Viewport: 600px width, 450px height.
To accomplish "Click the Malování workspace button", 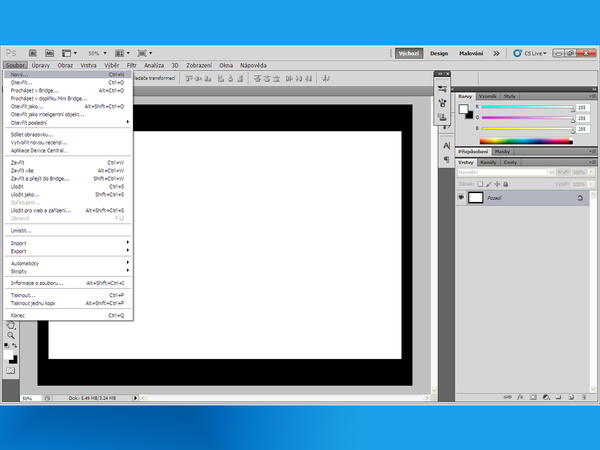I will pyautogui.click(x=472, y=52).
